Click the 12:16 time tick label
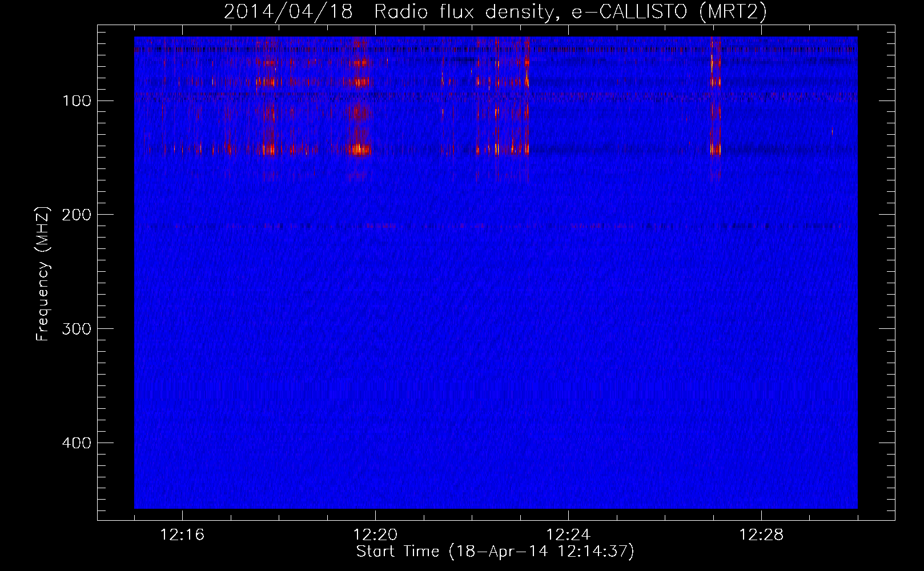This screenshot has width=924, height=571. pyautogui.click(x=183, y=535)
